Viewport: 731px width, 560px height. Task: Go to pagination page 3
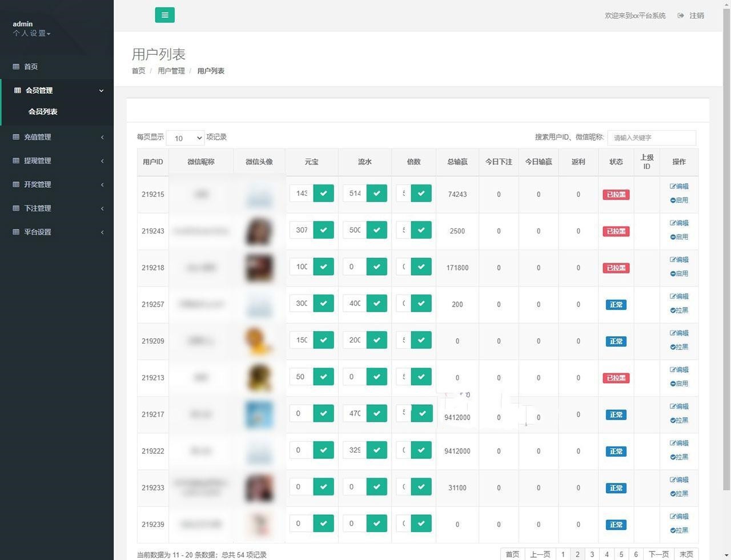[592, 554]
